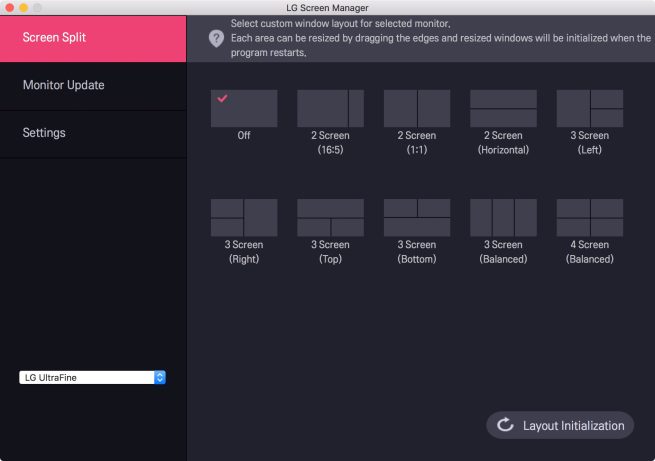Choose the 3 Screen (Top) layout
This screenshot has width=655, height=461.
coord(330,217)
